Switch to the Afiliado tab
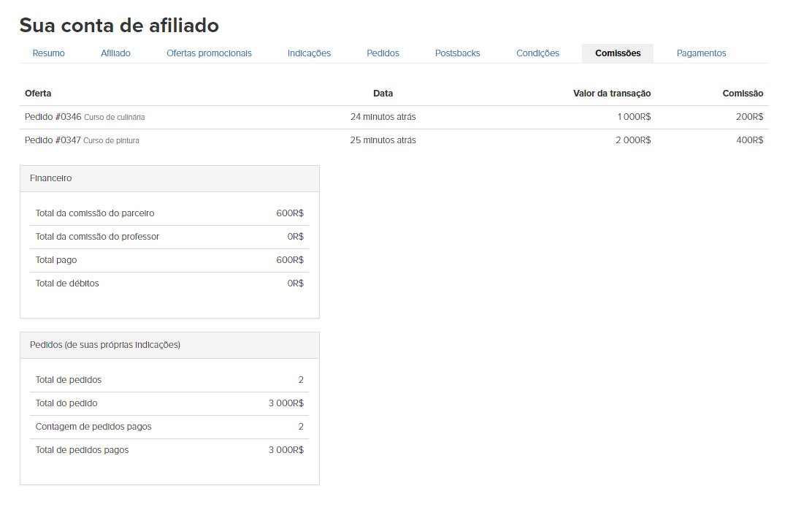This screenshot has height=510, width=812. (x=115, y=53)
